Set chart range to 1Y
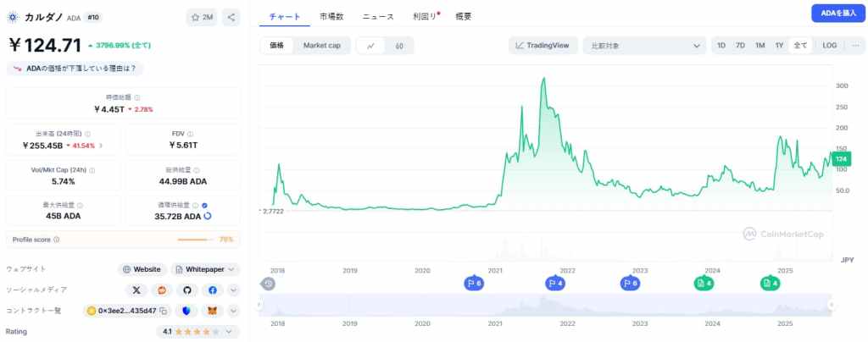This screenshot has width=868, height=342. 780,46
